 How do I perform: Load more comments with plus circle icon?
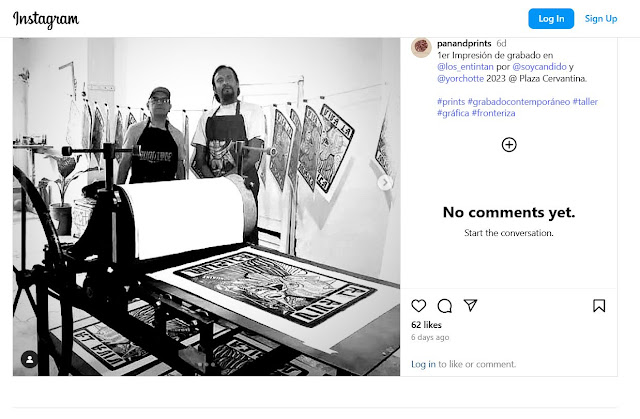pos(509,144)
